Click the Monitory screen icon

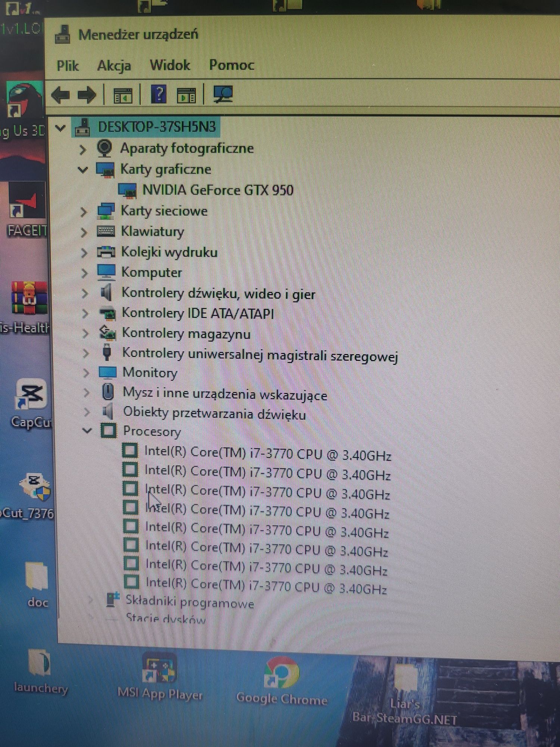(x=108, y=372)
